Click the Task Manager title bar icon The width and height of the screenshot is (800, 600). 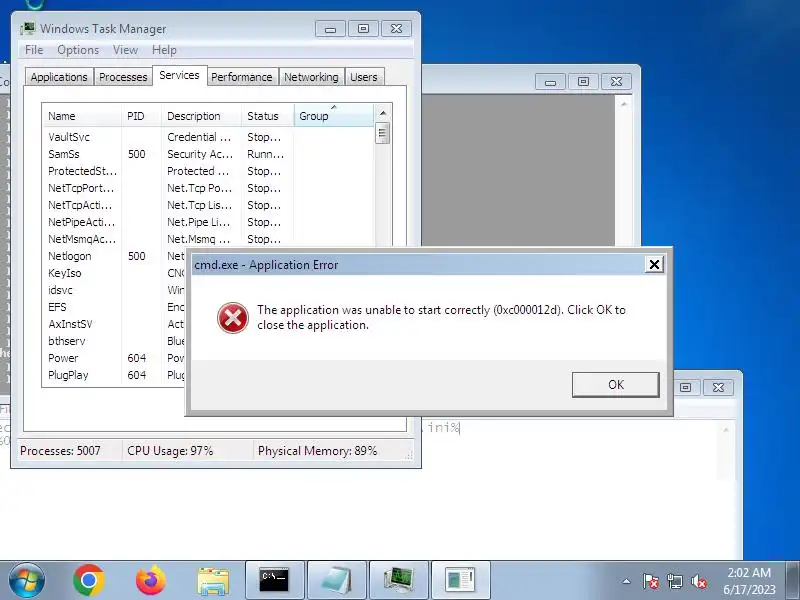click(28, 29)
